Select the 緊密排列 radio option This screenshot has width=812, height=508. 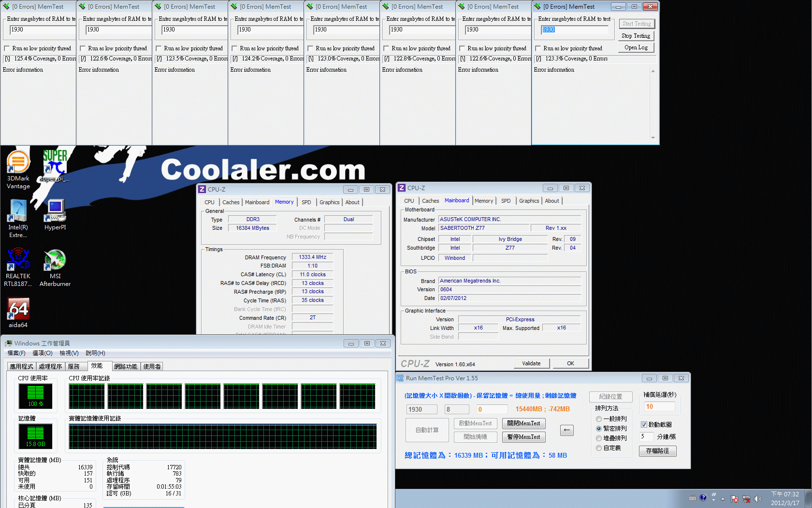point(599,429)
